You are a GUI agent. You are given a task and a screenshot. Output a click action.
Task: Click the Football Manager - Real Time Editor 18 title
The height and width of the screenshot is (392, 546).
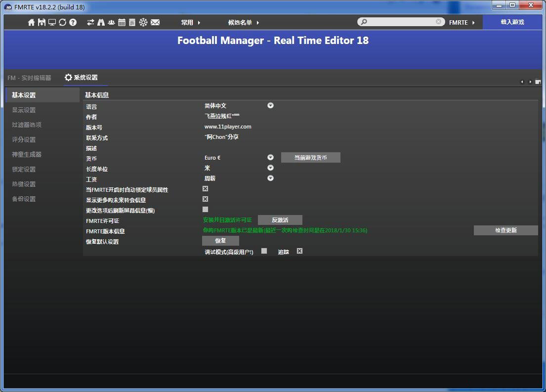(x=273, y=41)
